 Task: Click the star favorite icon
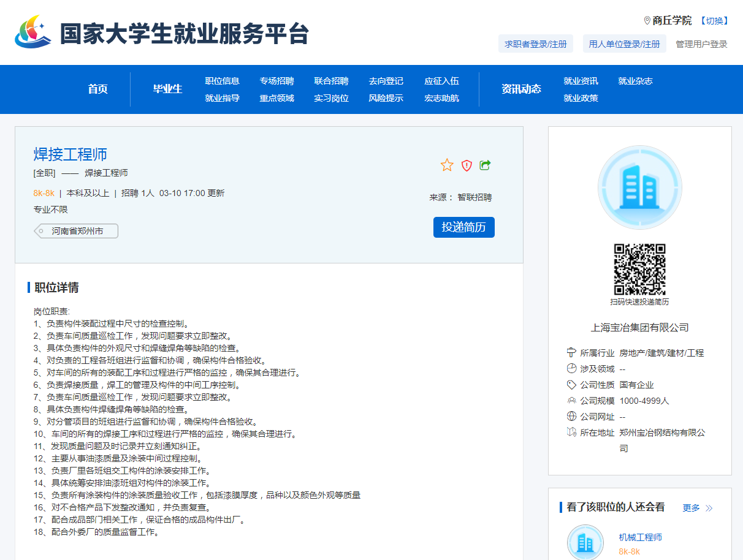point(447,165)
